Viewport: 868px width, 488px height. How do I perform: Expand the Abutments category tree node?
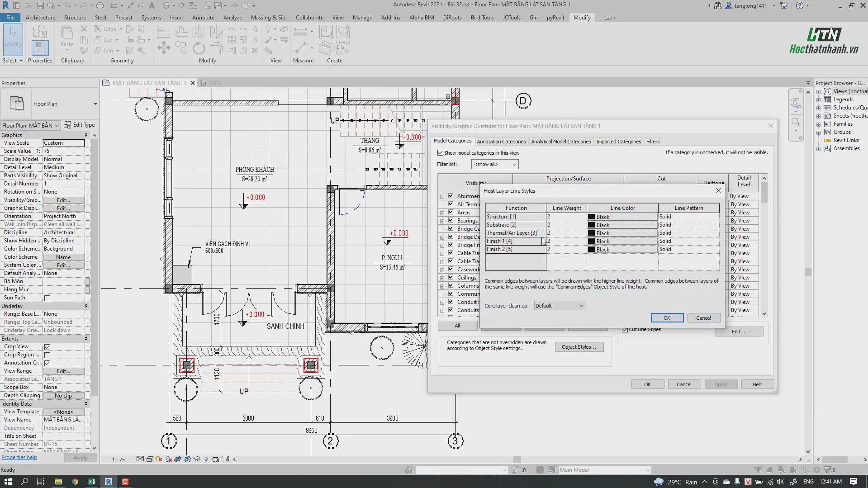tap(442, 197)
